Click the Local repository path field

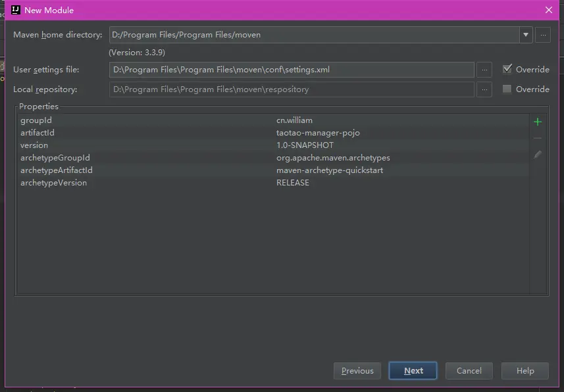pos(292,89)
